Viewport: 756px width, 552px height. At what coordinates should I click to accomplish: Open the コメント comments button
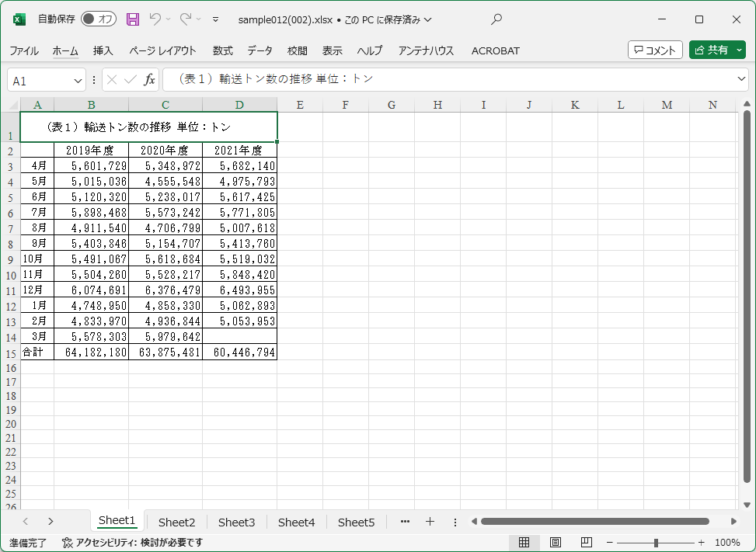(655, 50)
